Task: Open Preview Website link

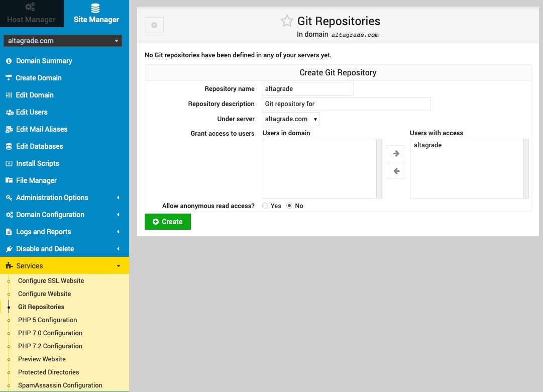Action: click(x=42, y=359)
